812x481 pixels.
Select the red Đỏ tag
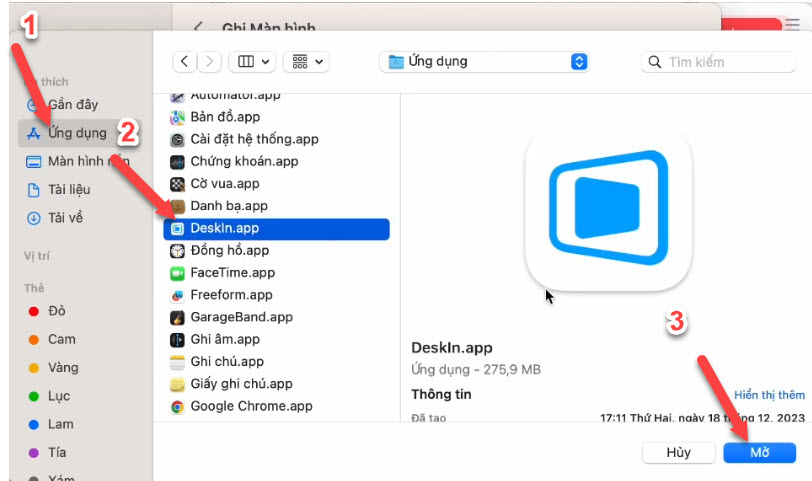click(48, 311)
